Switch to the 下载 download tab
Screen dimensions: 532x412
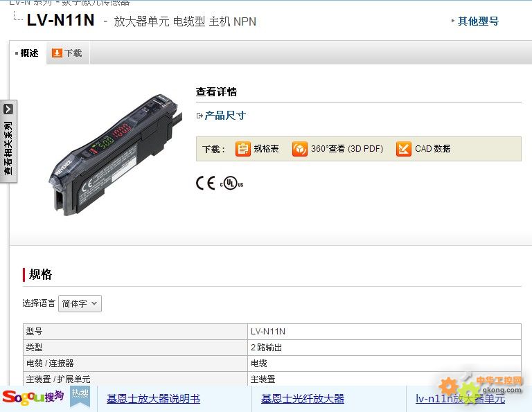coord(67,53)
